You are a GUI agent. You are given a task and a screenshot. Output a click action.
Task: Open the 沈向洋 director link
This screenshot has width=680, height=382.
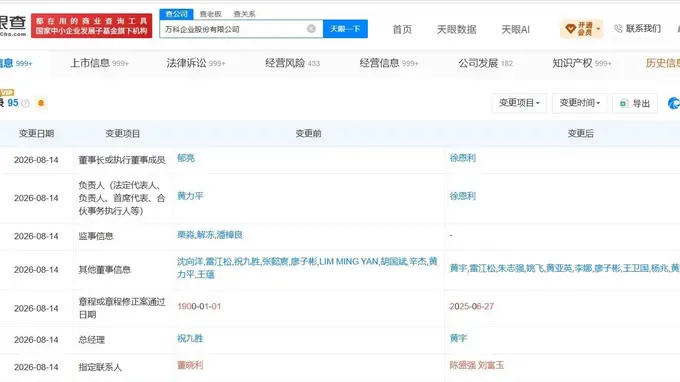tap(190, 261)
